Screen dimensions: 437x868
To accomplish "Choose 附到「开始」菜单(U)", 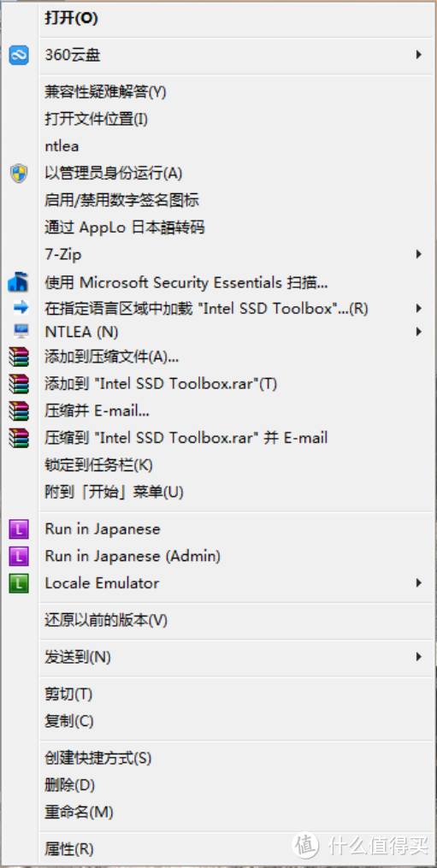I will pos(114,492).
